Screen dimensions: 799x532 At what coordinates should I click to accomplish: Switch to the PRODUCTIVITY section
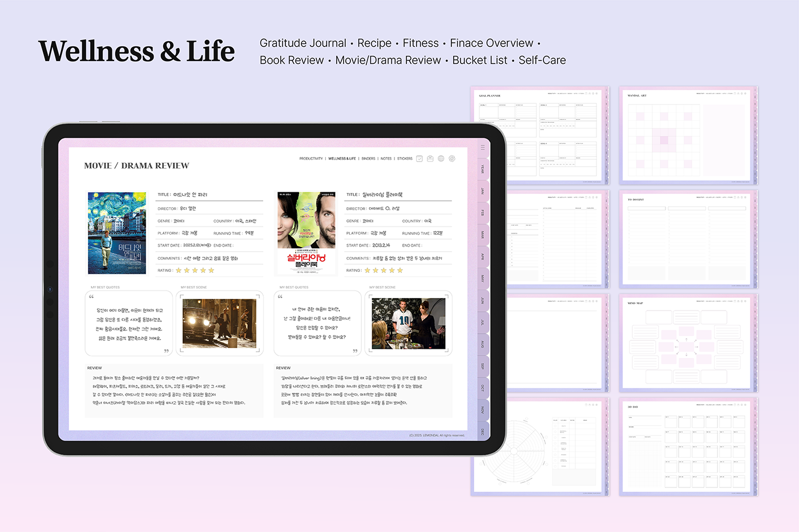click(x=311, y=159)
